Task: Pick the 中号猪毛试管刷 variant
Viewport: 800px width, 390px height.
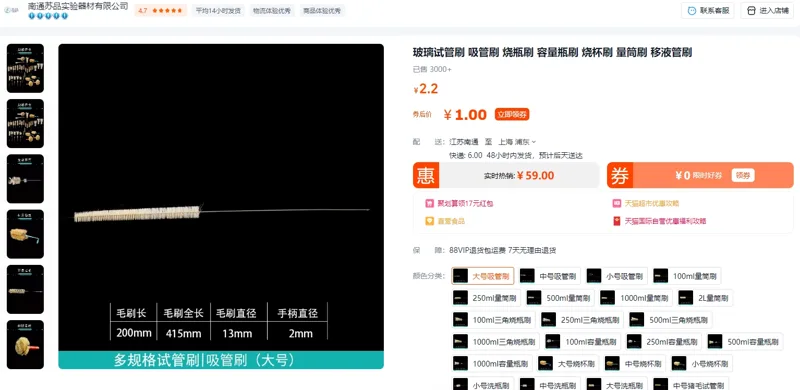Action: [x=691, y=384]
